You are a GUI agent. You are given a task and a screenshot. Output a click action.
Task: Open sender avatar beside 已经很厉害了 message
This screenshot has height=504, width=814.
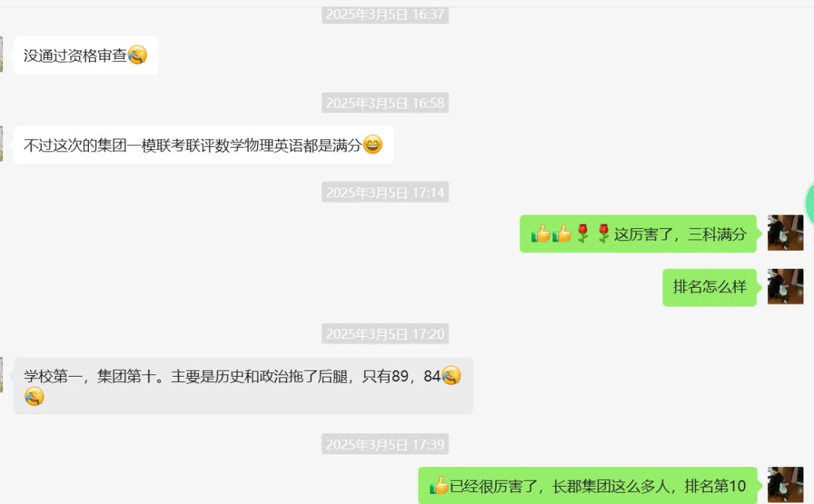785,484
